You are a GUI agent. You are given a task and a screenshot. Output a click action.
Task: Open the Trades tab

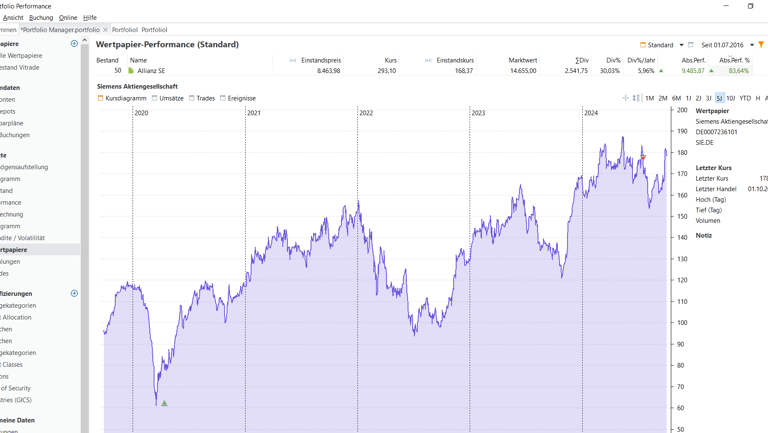pyautogui.click(x=202, y=98)
